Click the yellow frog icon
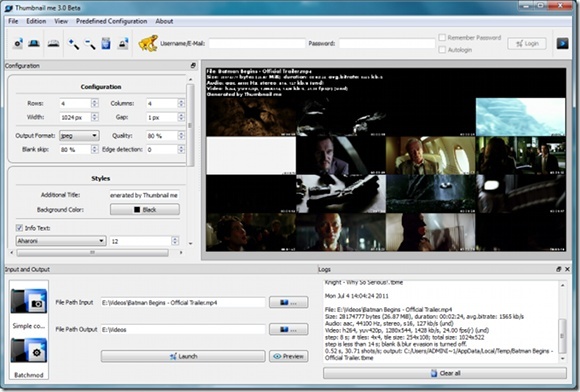This screenshot has width=580, height=392. [148, 43]
